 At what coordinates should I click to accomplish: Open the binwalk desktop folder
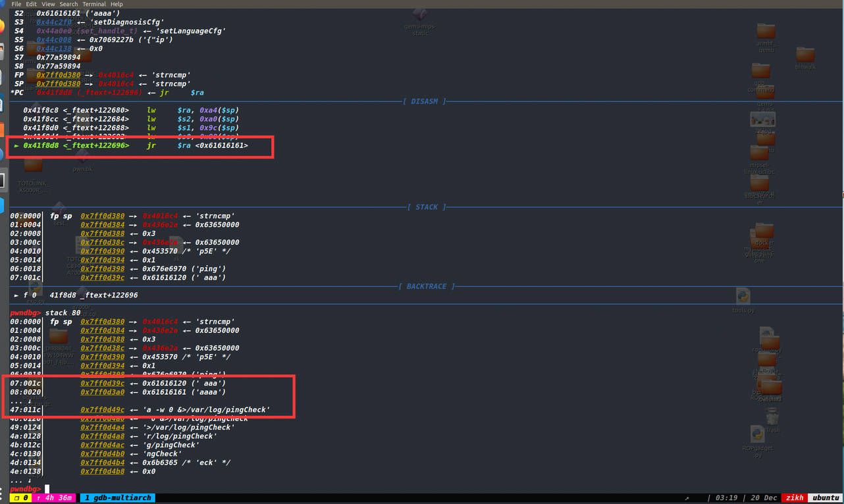805,58
